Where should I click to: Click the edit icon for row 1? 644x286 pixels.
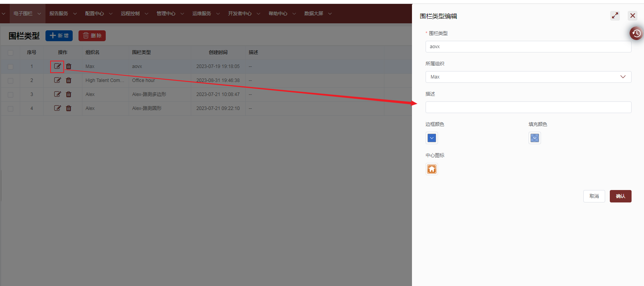pyautogui.click(x=58, y=66)
